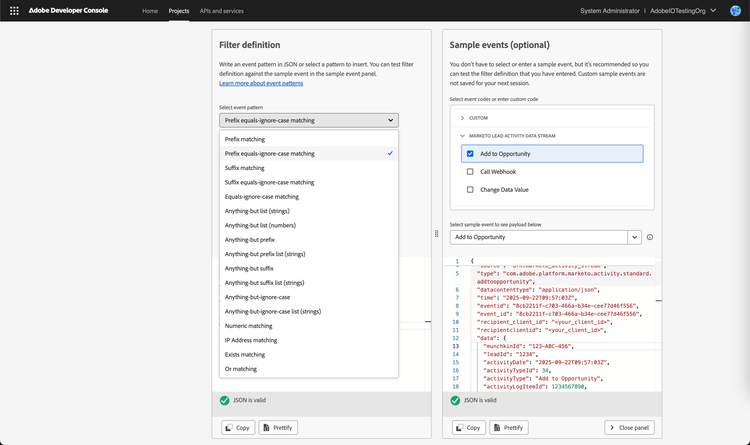
Task: Click the user profile avatar icon
Action: click(x=735, y=11)
